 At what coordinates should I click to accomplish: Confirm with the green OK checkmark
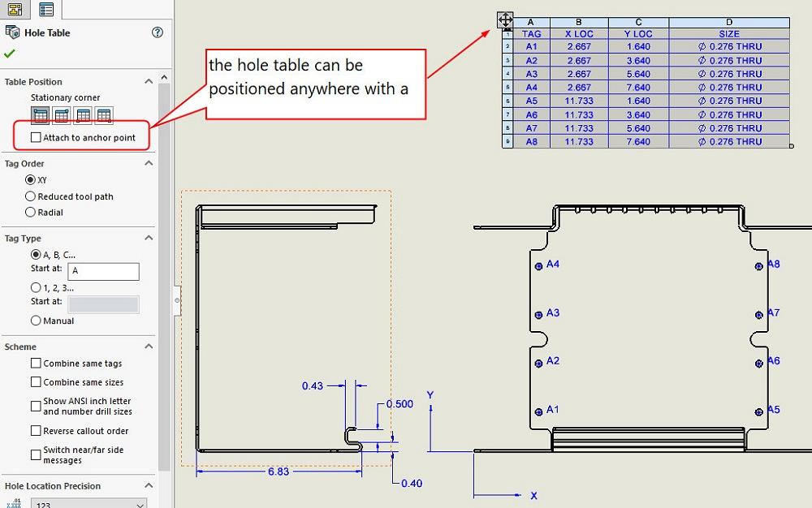point(9,54)
